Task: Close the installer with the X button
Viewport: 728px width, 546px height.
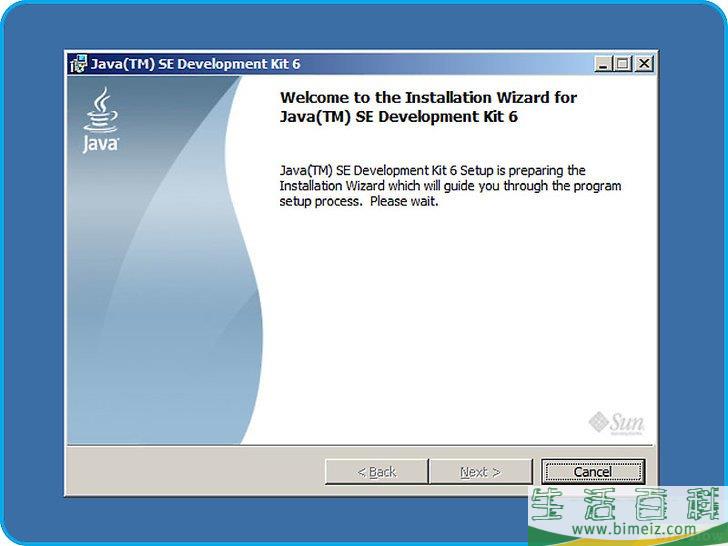Action: click(643, 64)
